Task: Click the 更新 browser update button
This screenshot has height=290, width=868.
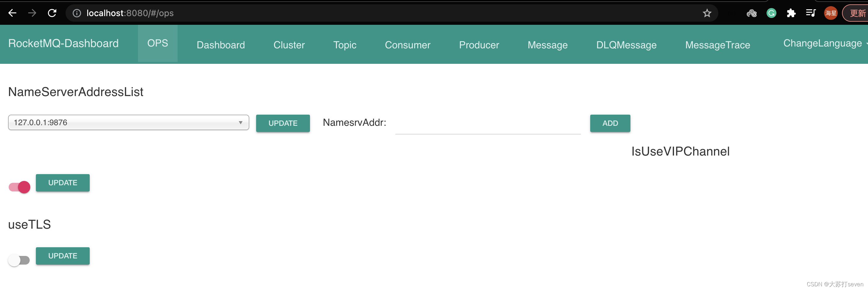Action: click(x=856, y=13)
